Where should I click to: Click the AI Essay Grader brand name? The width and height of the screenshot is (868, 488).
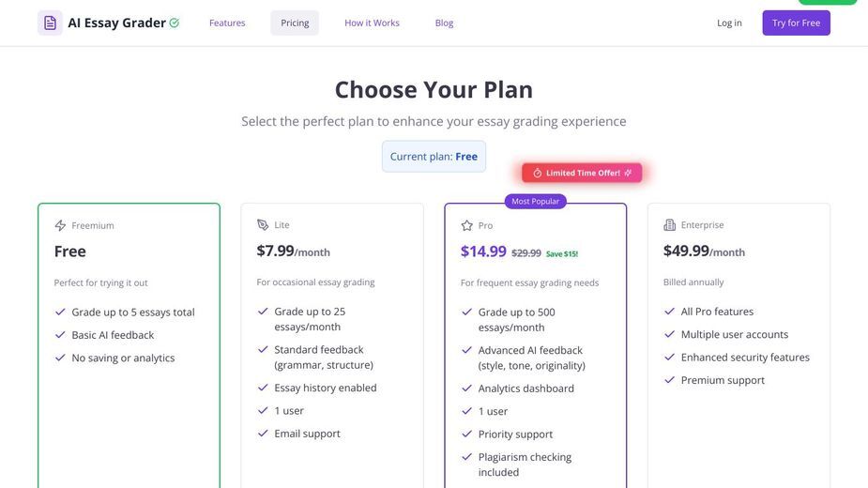116,23
